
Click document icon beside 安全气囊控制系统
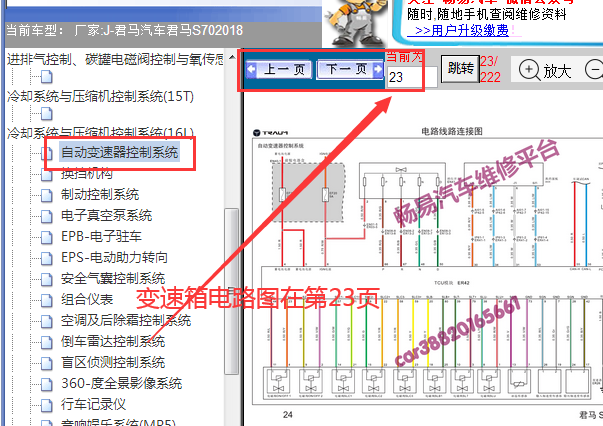point(47,279)
